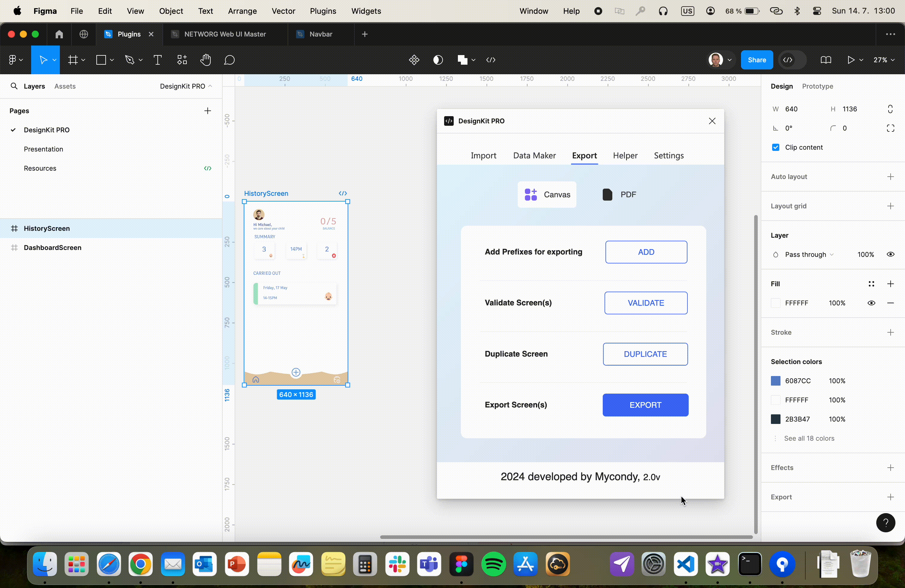Open the help question mark icon
Viewport: 905px width, 588px height.
coord(886,523)
